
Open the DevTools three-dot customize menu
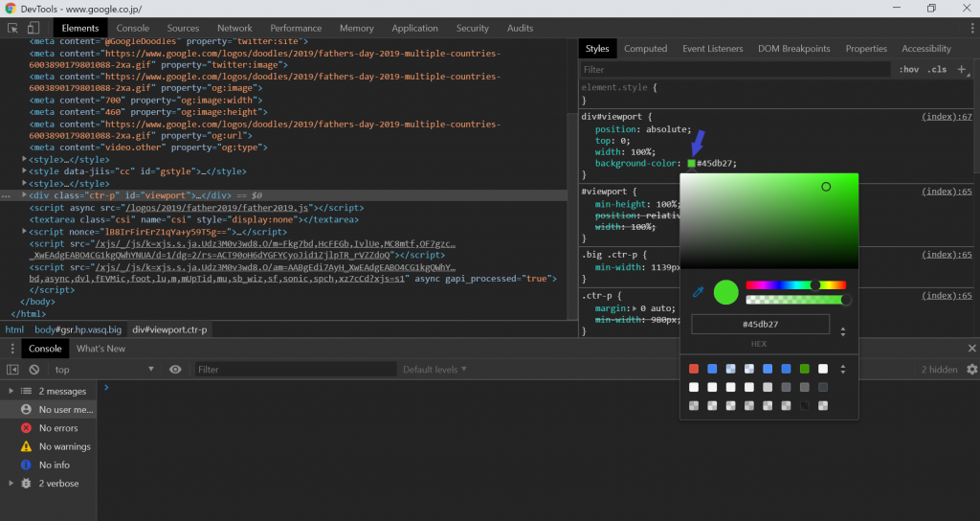(x=972, y=28)
